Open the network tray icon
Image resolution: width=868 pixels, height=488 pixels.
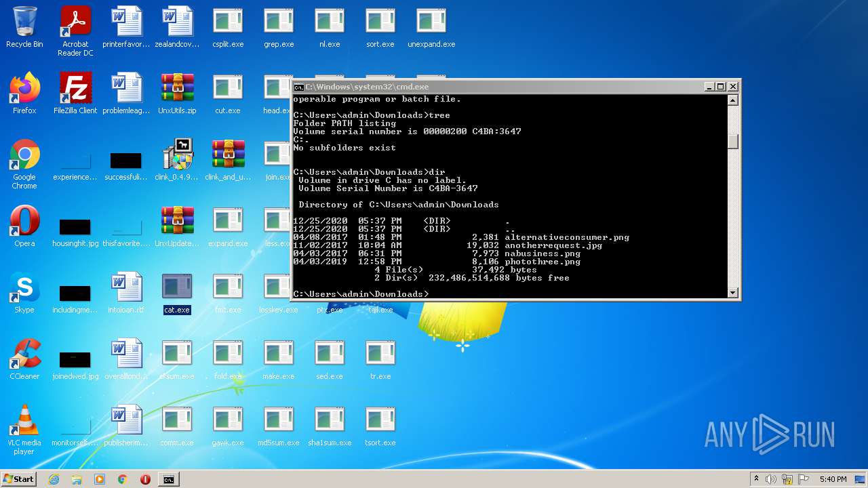(787, 479)
